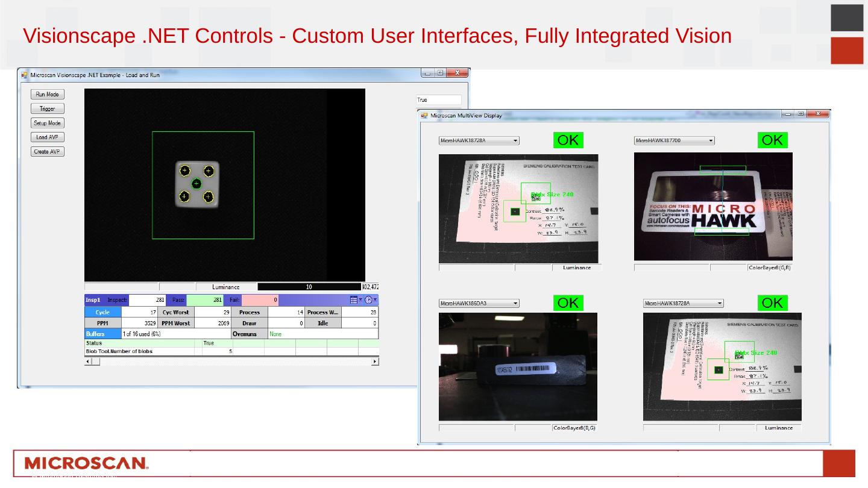
Task: Click the MultiView Display window title icon
Action: (424, 116)
